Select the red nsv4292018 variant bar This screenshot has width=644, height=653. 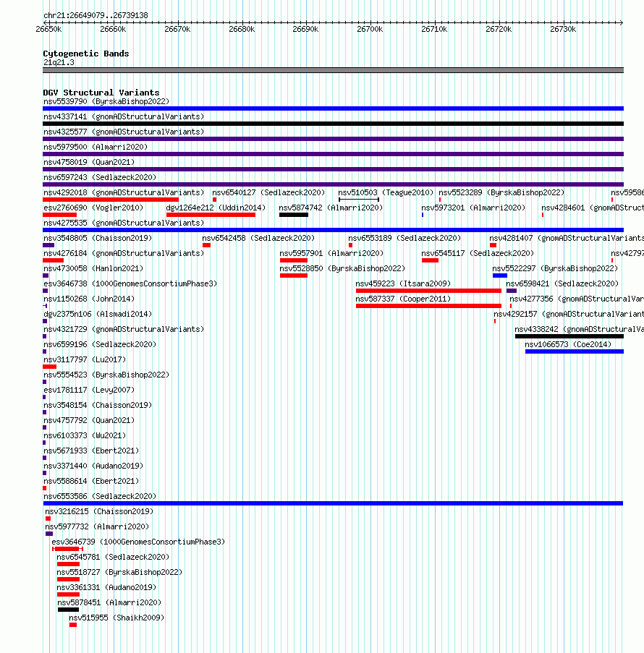pyautogui.click(x=111, y=200)
